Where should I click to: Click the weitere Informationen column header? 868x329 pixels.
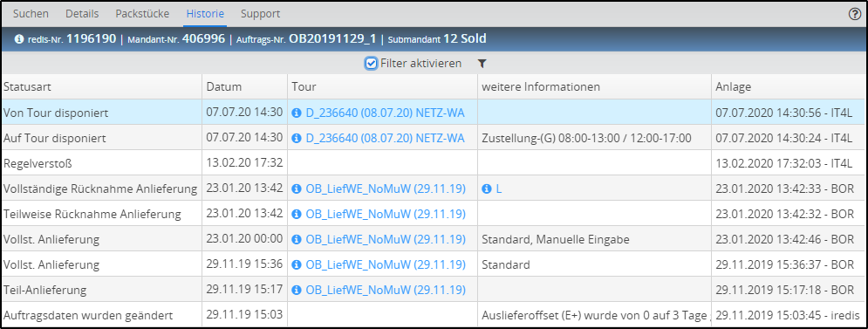point(595,87)
